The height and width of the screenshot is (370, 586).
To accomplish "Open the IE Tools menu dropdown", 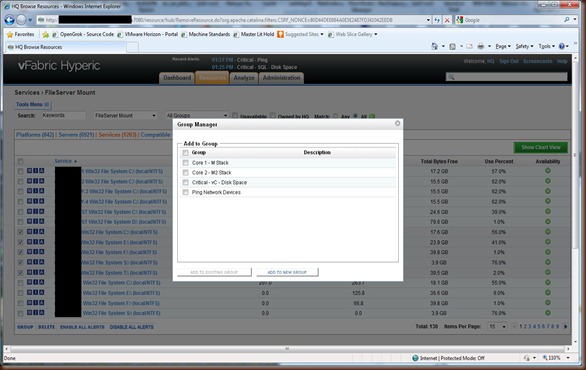I will coord(546,46).
